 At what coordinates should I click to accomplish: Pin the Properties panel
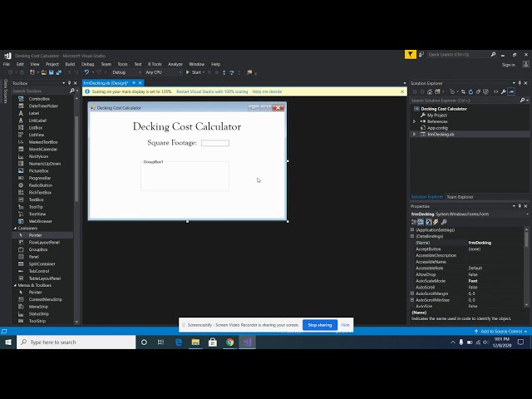(x=520, y=206)
